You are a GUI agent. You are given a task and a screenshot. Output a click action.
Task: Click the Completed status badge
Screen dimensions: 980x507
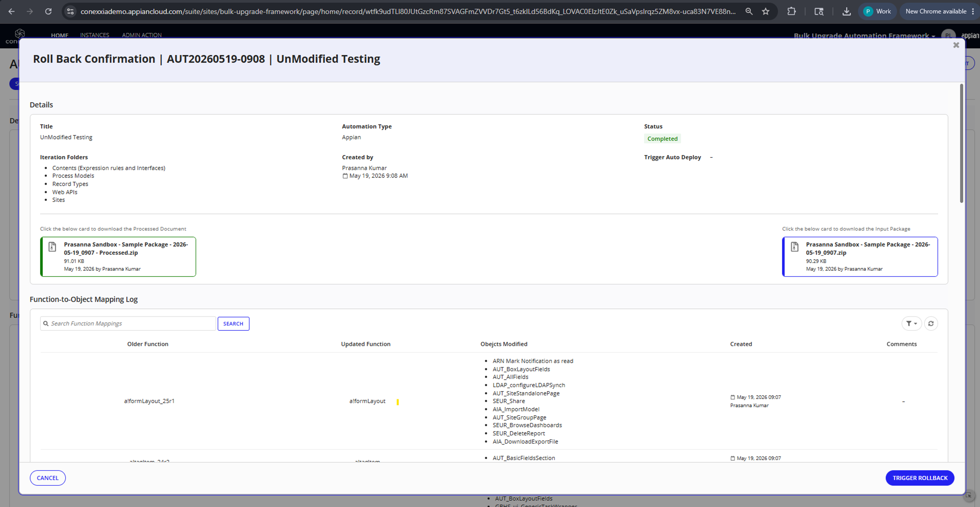click(x=662, y=139)
